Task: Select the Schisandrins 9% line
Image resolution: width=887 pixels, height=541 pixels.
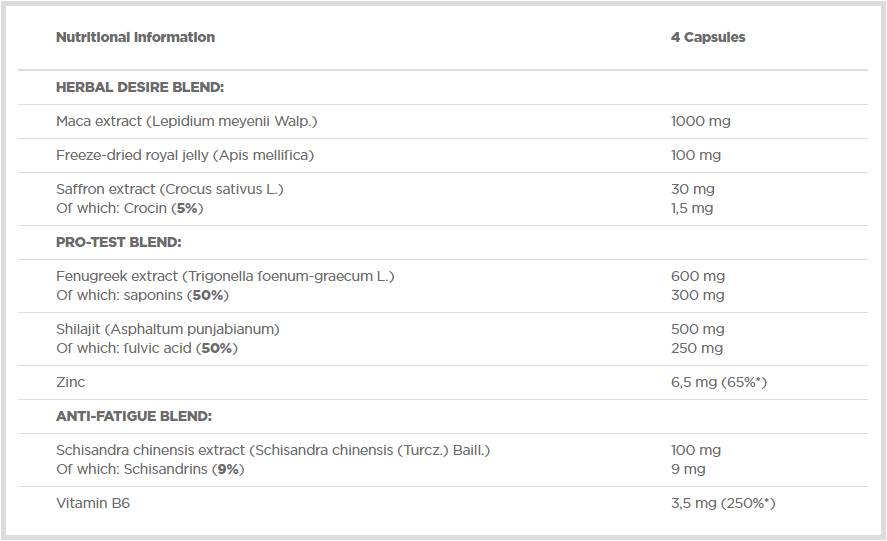Action: (x=150, y=469)
